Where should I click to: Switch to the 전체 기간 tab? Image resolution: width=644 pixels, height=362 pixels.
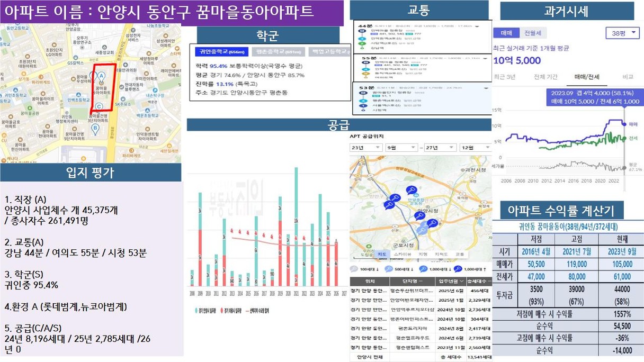(545, 77)
